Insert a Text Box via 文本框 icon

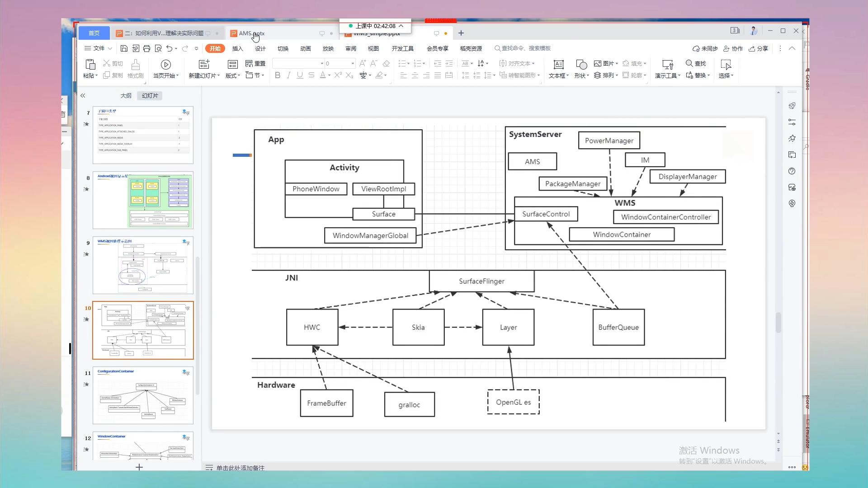tap(558, 65)
